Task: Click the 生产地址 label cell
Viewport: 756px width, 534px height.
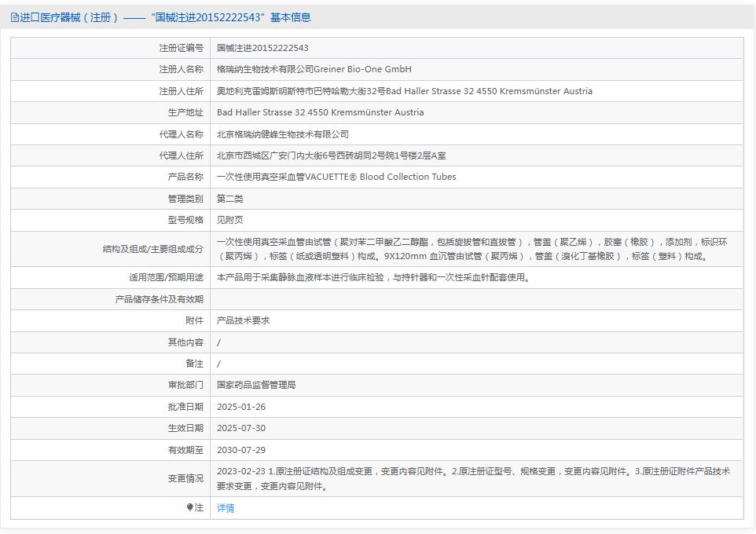Action: (110, 112)
